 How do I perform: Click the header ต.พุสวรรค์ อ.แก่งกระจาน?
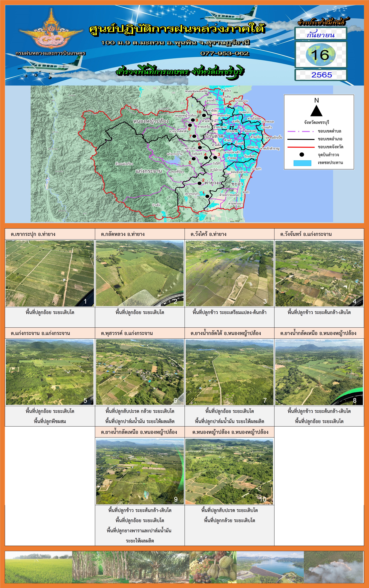(x=127, y=333)
